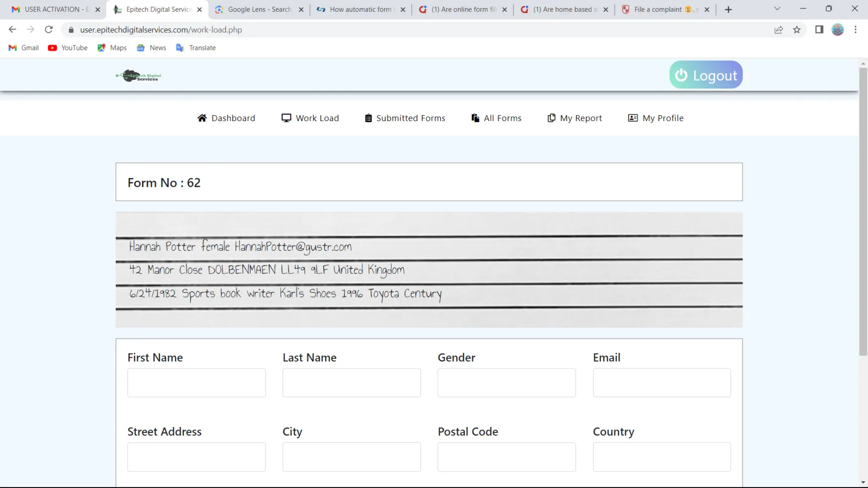Click the browser forward arrow

click(30, 30)
